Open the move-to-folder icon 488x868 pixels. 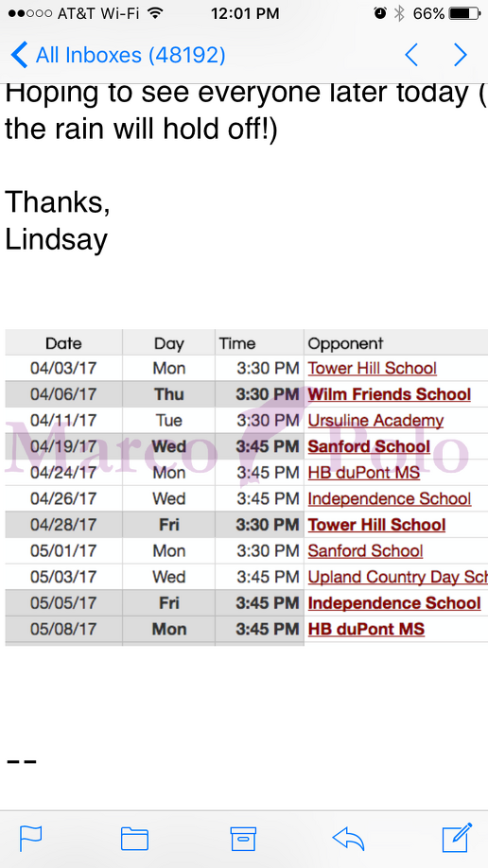pyautogui.click(x=134, y=838)
